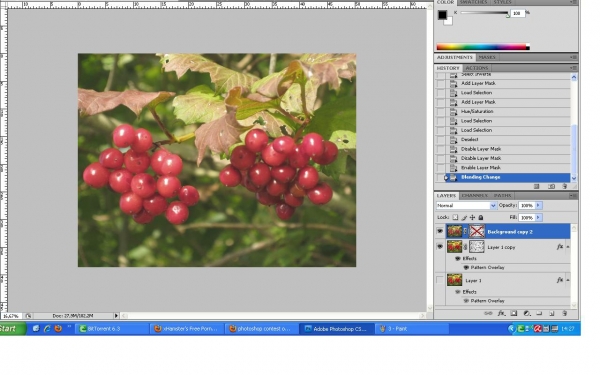Image resolution: width=600 pixels, height=375 pixels.
Task: Toggle the lock all padlock icon
Action: (x=481, y=217)
